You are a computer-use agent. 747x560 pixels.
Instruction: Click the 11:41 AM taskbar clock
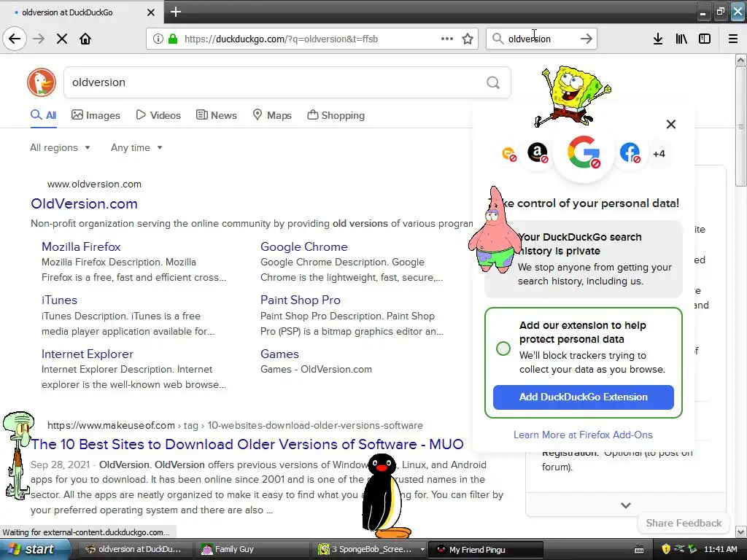tap(720, 549)
